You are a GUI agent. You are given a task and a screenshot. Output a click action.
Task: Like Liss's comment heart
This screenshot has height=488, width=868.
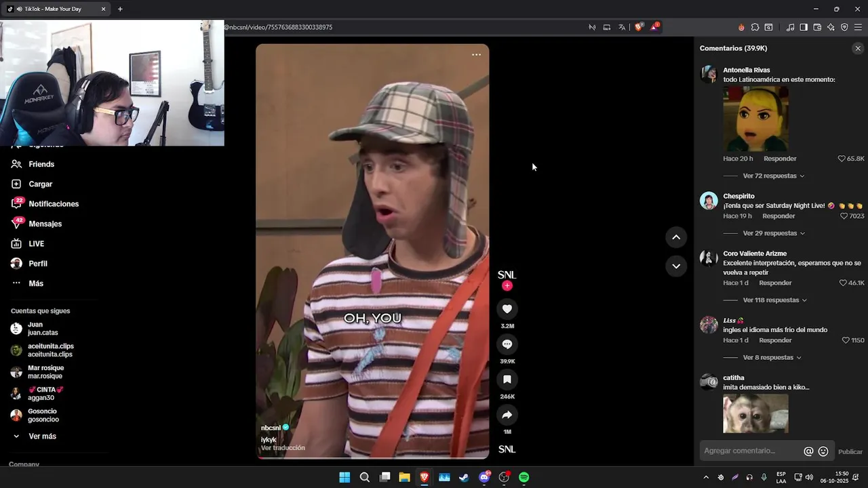(x=846, y=340)
